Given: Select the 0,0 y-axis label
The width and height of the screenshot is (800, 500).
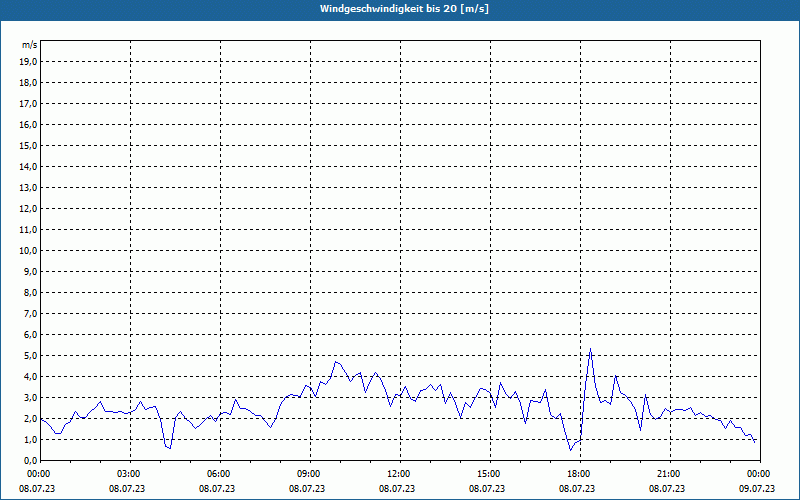Looking at the screenshot, I should click(x=30, y=461).
